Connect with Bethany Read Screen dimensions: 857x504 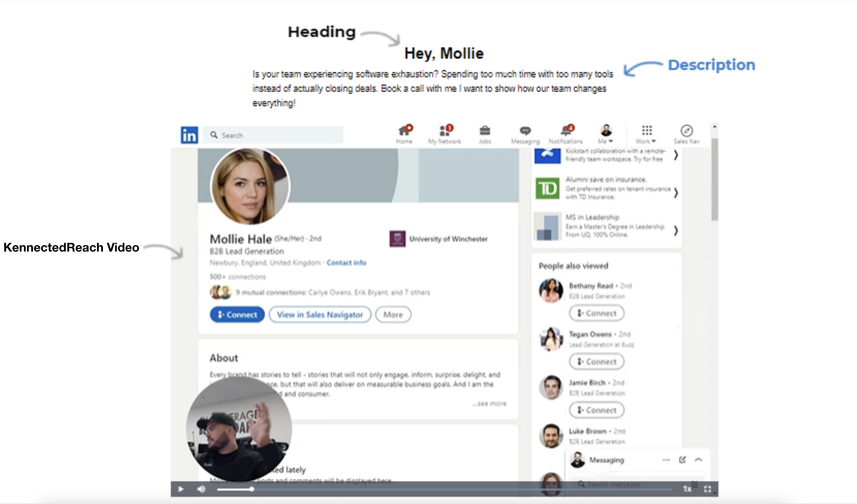pos(596,313)
